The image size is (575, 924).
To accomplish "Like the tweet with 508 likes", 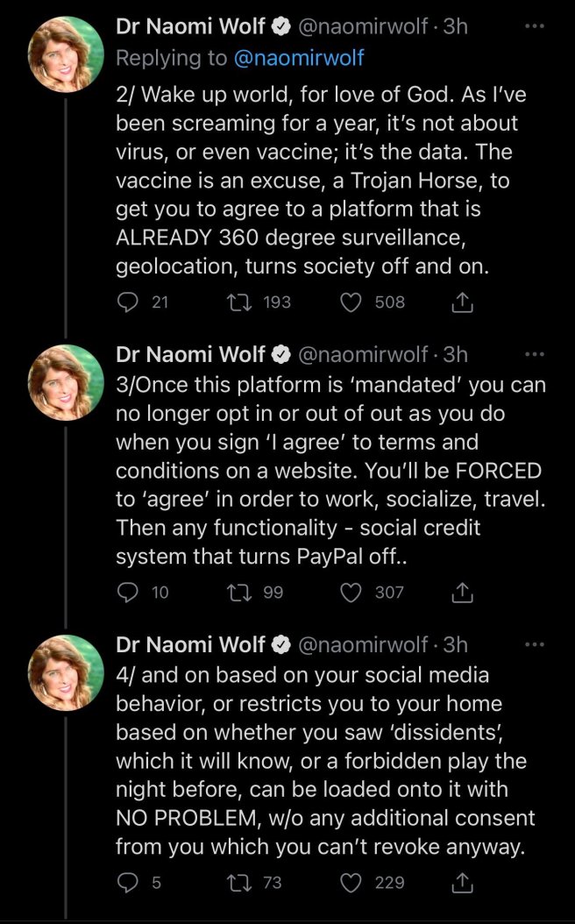I will click(x=351, y=302).
